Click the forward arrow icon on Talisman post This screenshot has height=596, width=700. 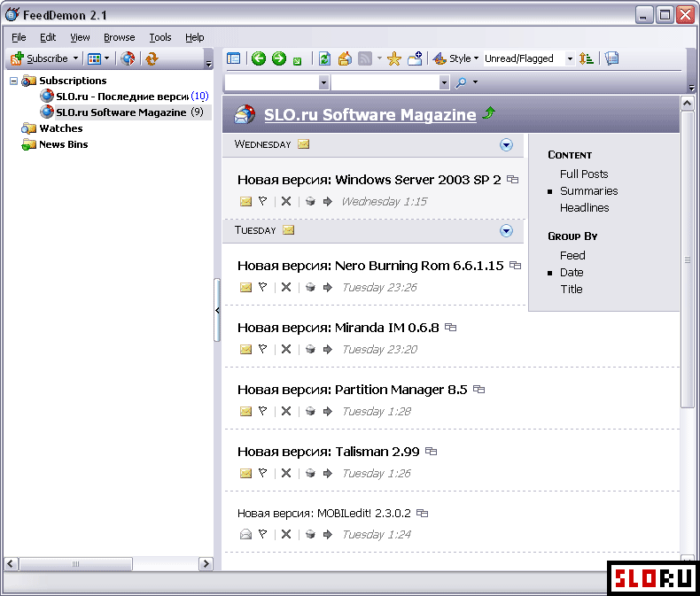pyautogui.click(x=327, y=473)
